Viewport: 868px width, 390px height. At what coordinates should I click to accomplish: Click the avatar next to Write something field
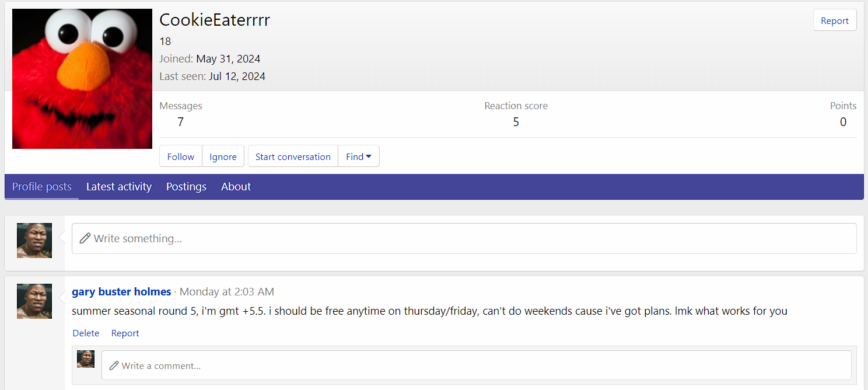(34, 241)
